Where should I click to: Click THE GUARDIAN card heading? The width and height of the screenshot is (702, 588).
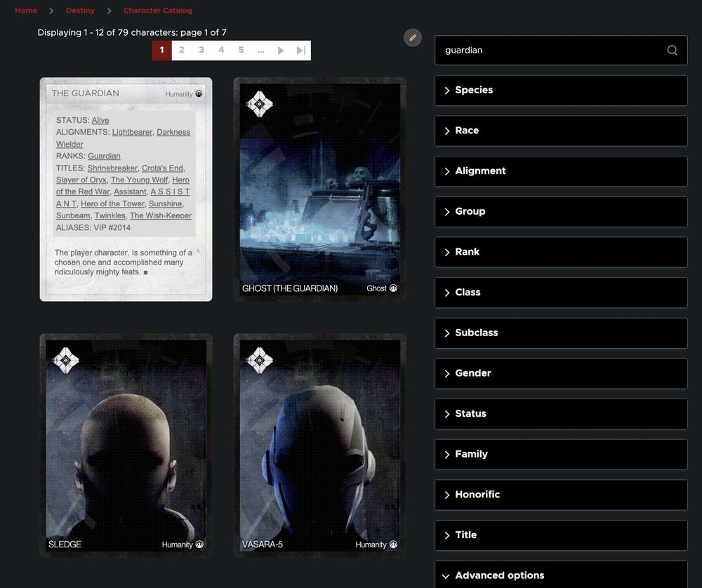click(x=86, y=93)
